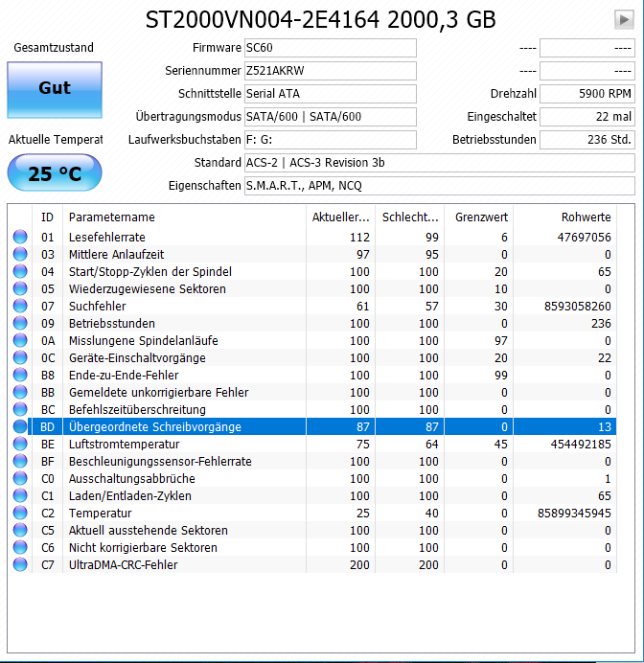Select Gemeldete unkorrigierbare Fehler text

tap(158, 393)
